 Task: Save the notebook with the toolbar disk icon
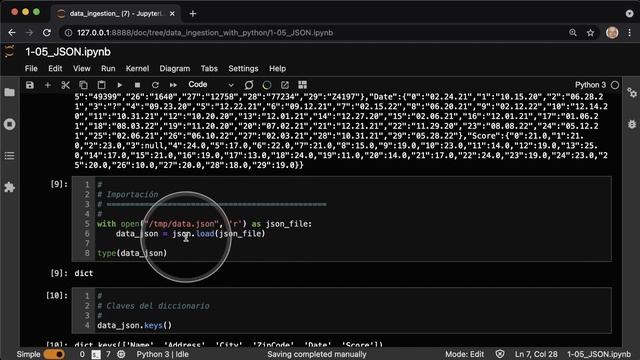point(30,85)
